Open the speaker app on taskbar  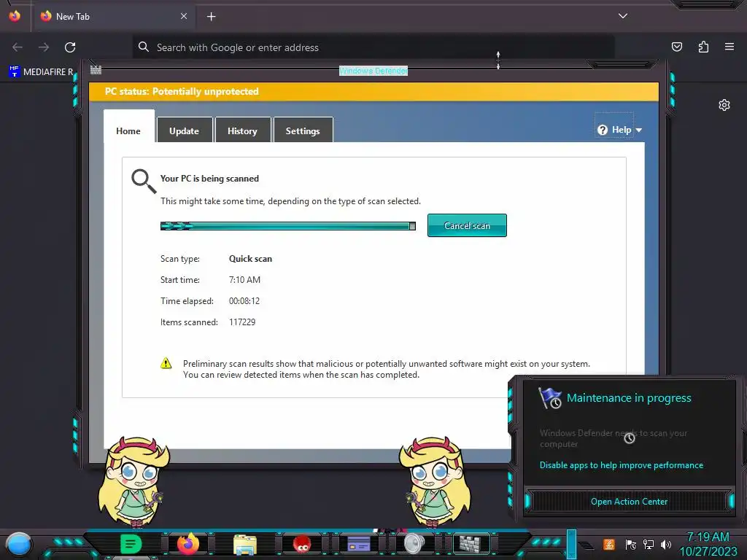(414, 544)
